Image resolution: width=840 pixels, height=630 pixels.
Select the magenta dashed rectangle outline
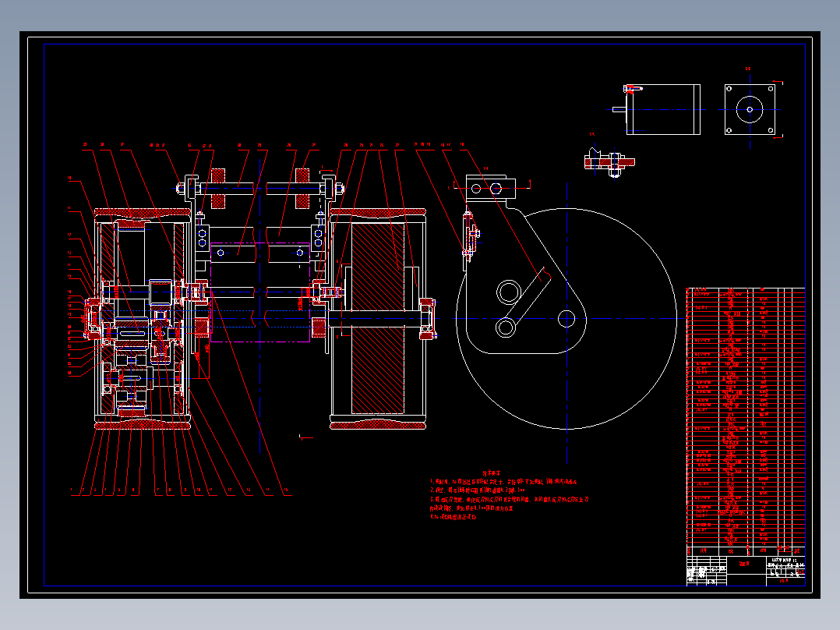(x=259, y=292)
